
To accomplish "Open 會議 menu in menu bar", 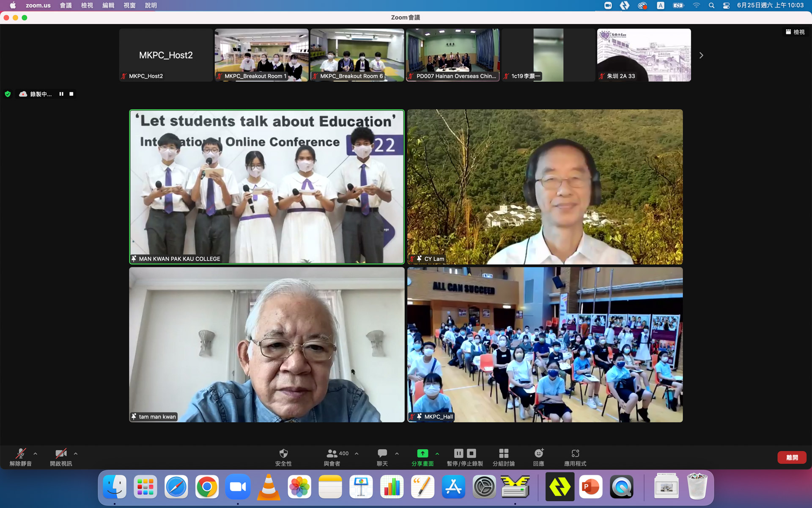I will [66, 6].
